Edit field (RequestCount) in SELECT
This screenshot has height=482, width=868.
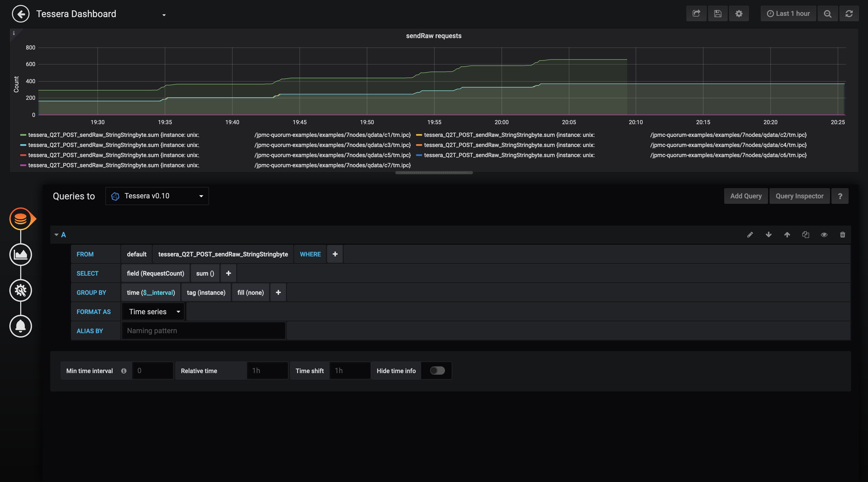pyautogui.click(x=155, y=274)
